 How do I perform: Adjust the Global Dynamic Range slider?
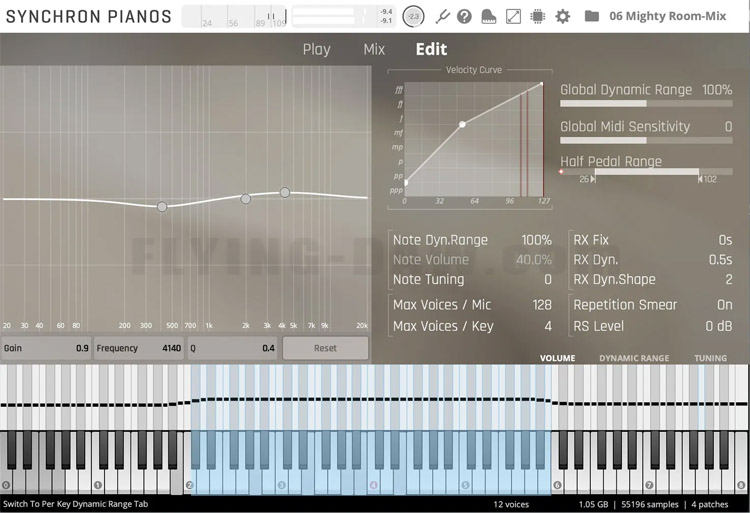pyautogui.click(x=646, y=103)
